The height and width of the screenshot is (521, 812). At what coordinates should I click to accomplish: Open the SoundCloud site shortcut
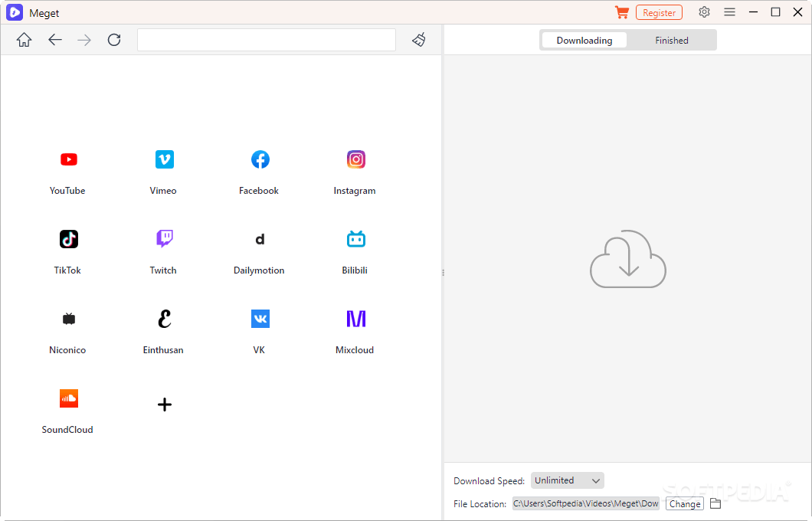(x=68, y=398)
